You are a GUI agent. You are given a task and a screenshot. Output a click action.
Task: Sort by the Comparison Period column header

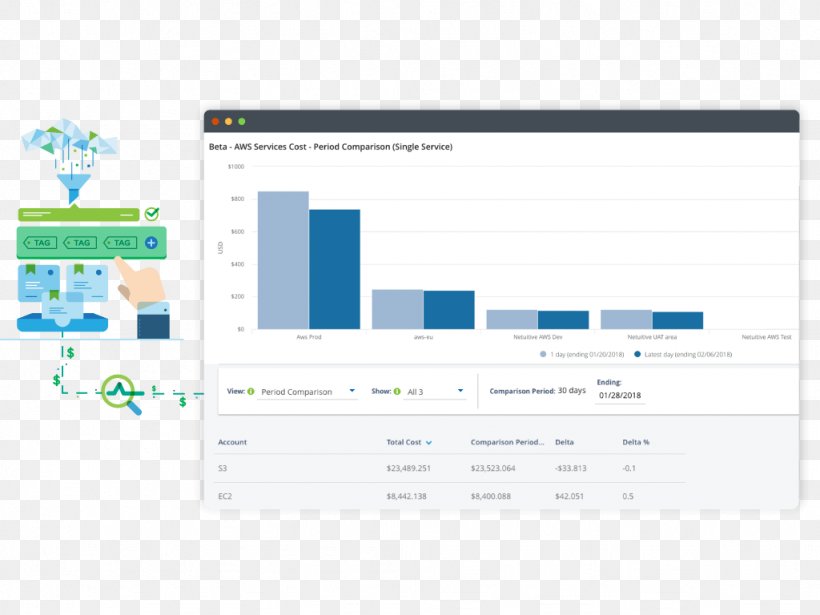[x=507, y=442]
